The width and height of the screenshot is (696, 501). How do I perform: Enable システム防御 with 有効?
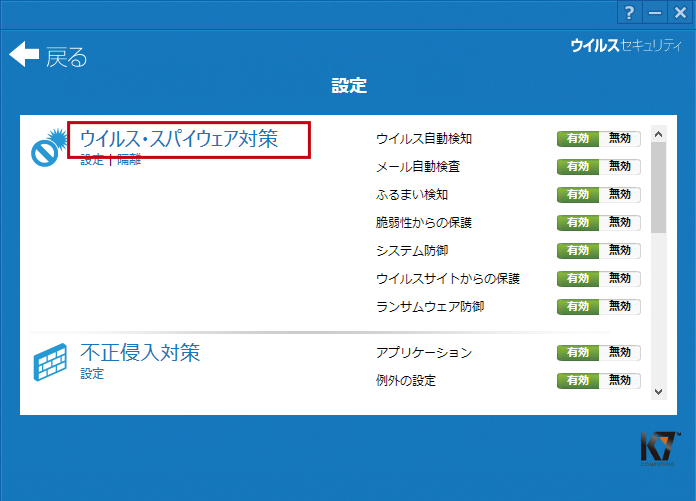(578, 250)
